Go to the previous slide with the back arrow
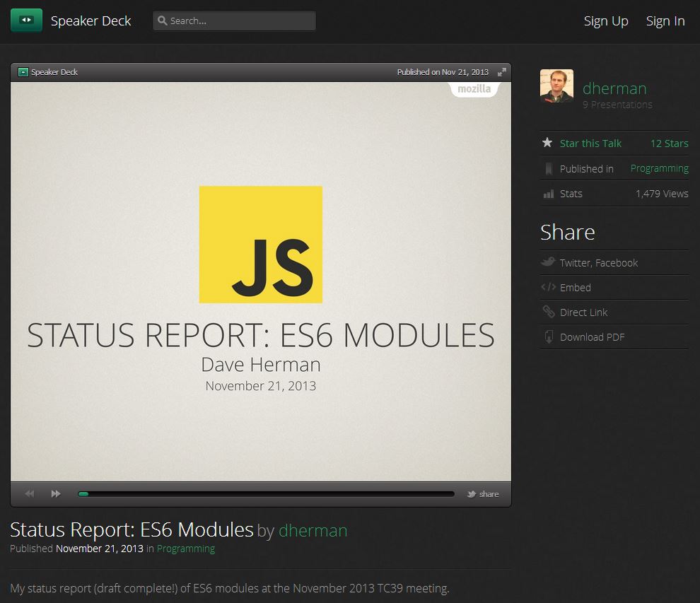Image resolution: width=700 pixels, height=603 pixels. (x=30, y=493)
